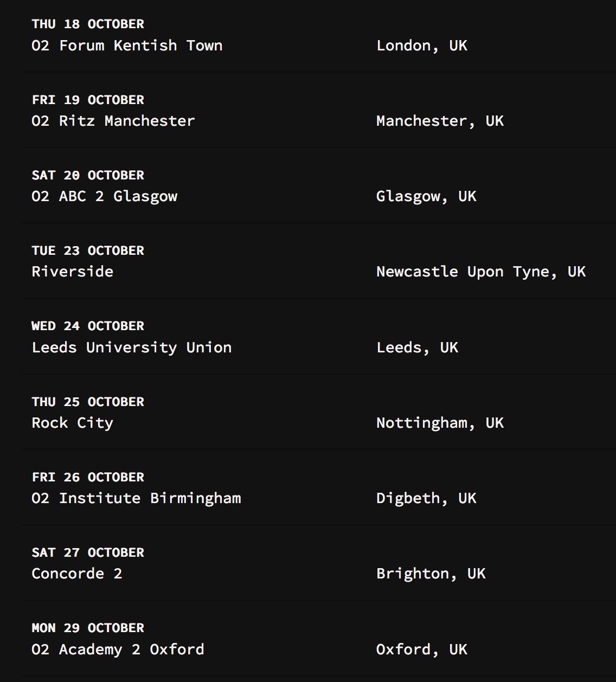Open the Rock City venue listing
The height and width of the screenshot is (682, 616).
[x=73, y=423]
